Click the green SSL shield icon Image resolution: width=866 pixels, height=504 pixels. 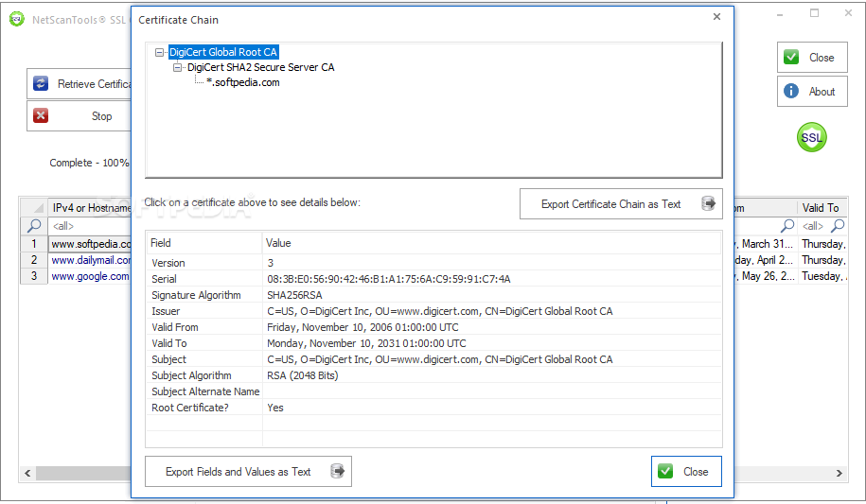click(811, 137)
